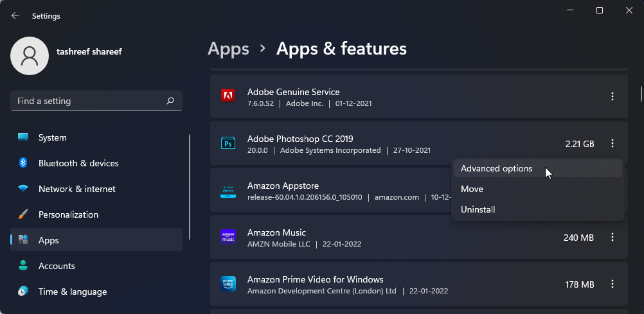Open Network & internet settings

point(96,189)
